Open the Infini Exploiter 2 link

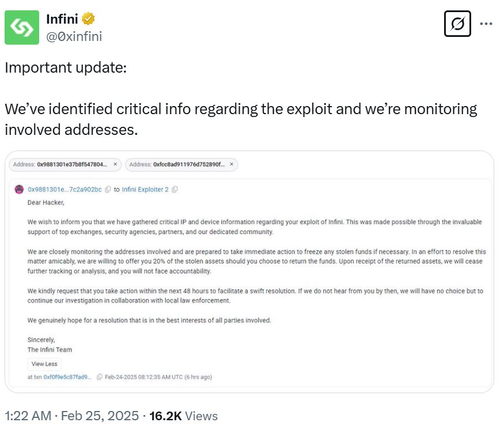146,190
